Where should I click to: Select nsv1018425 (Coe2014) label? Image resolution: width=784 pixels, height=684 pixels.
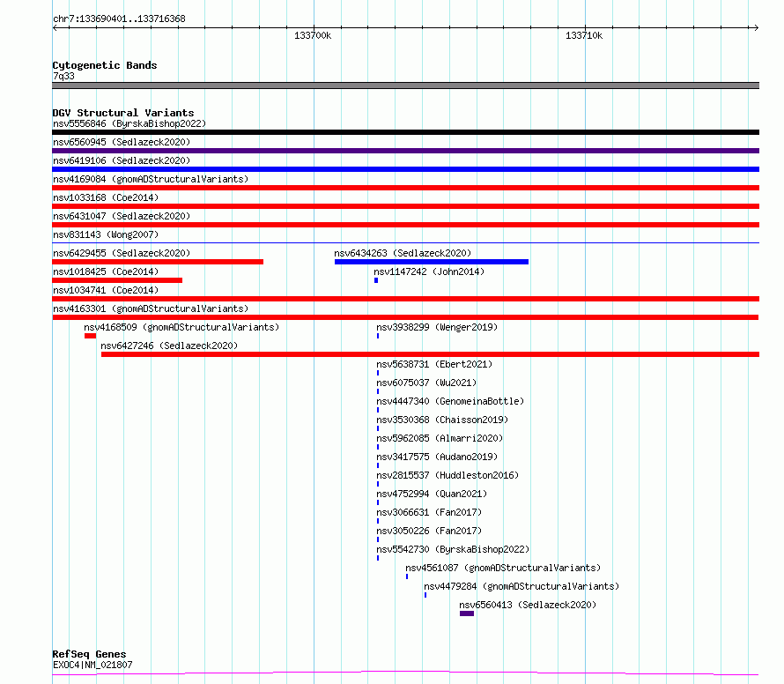click(x=106, y=271)
